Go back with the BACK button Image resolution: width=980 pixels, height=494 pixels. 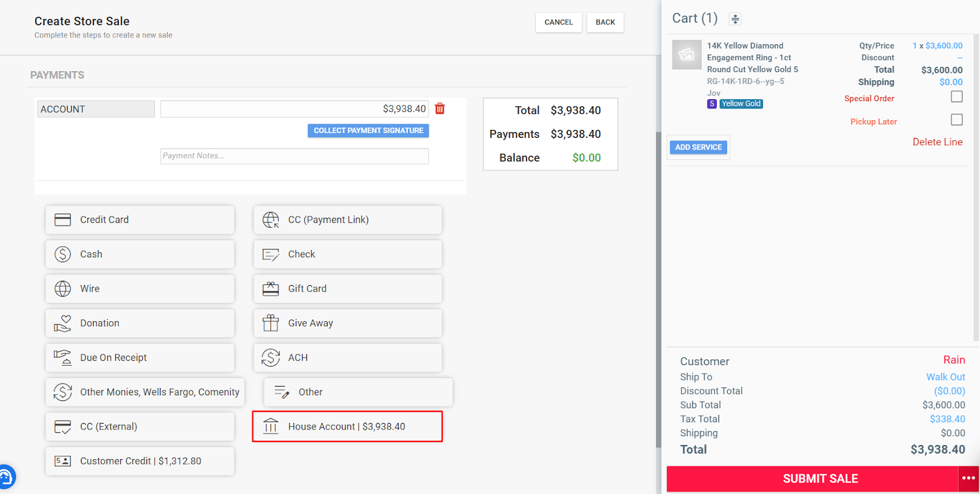605,22
